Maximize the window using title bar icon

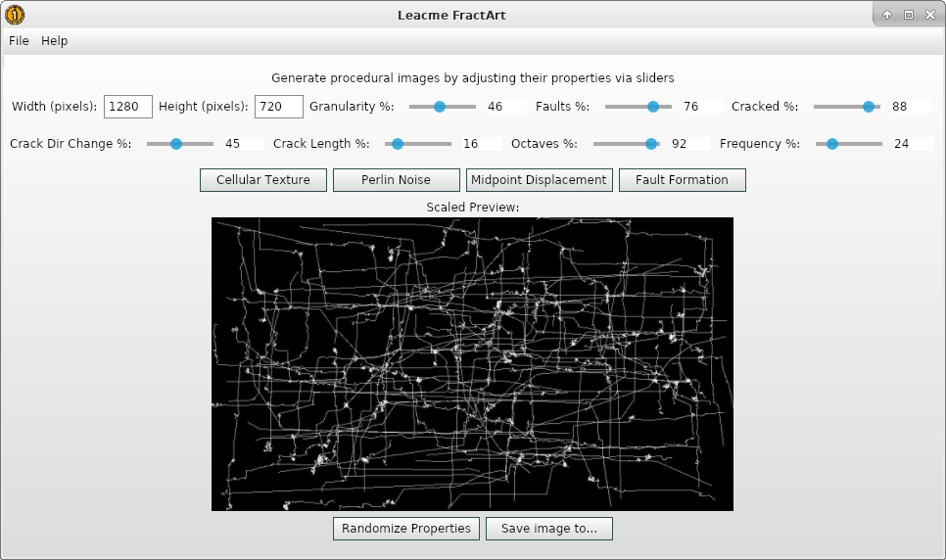click(908, 15)
